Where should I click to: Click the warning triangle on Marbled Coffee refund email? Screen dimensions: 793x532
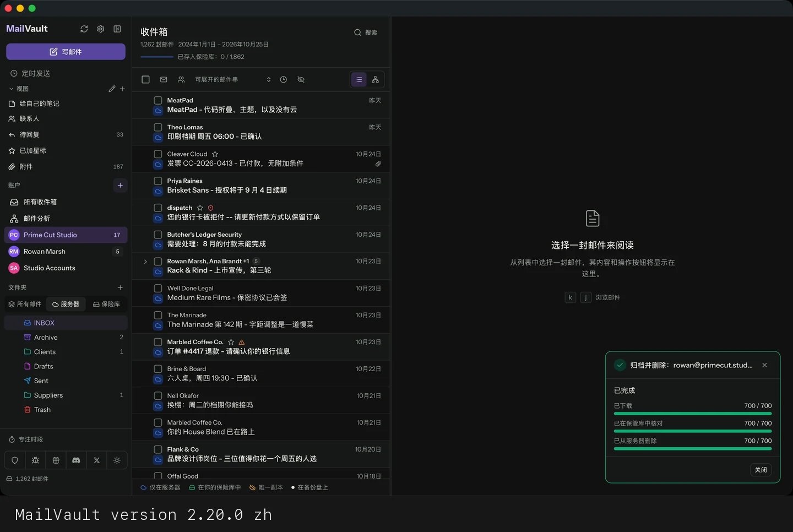(x=241, y=342)
